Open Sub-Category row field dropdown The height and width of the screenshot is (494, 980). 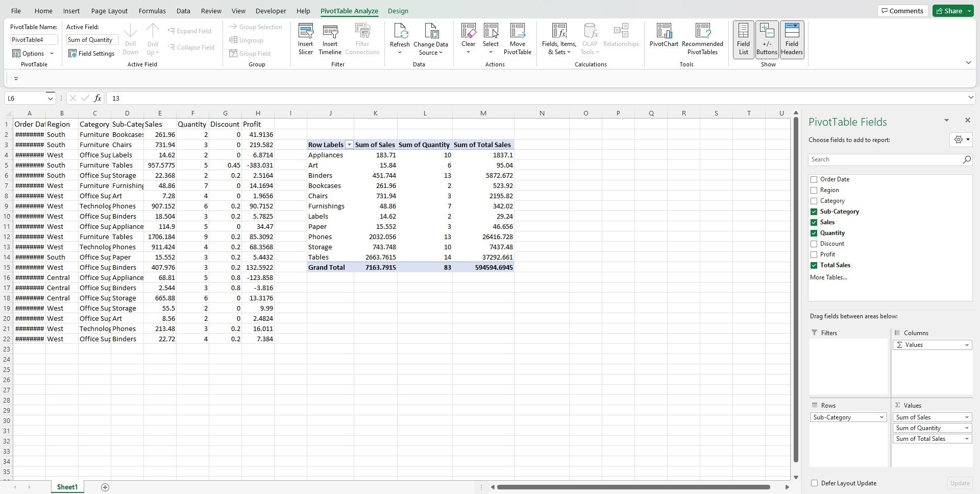881,417
